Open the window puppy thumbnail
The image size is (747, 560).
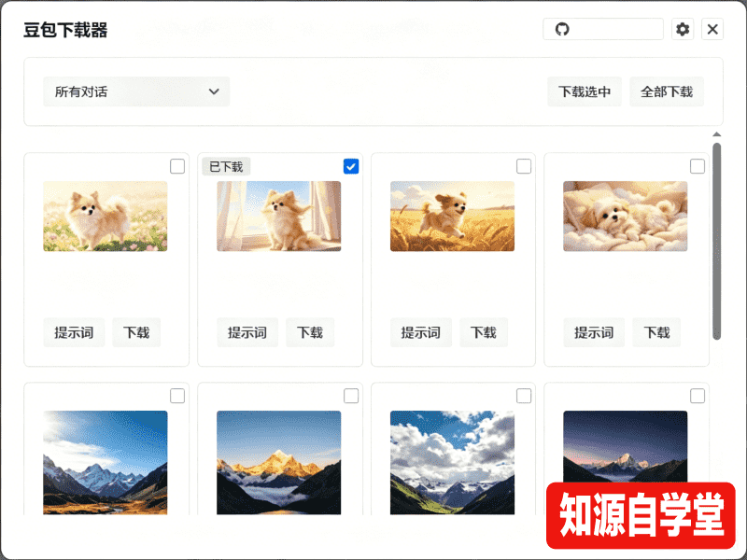(x=278, y=217)
